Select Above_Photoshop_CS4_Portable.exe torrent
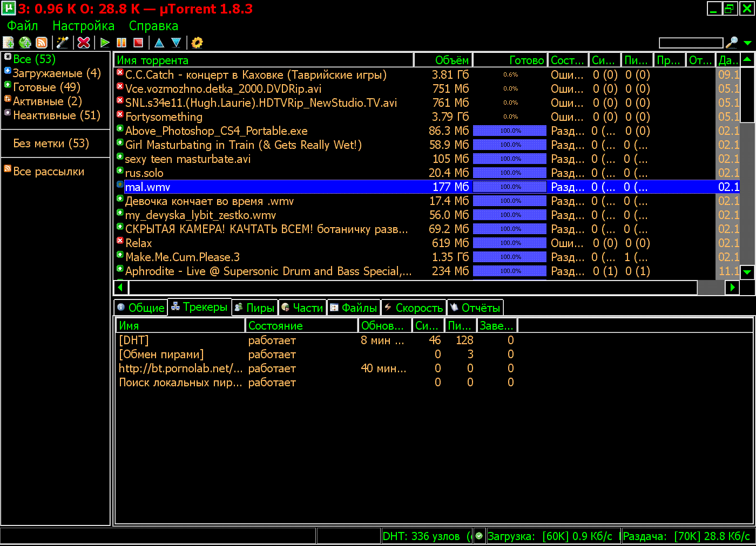Viewport: 756px width, 546px height. click(427, 131)
